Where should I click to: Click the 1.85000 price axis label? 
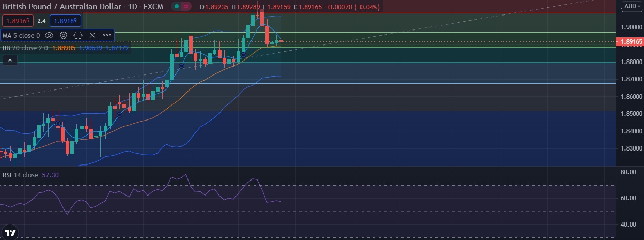coord(631,114)
